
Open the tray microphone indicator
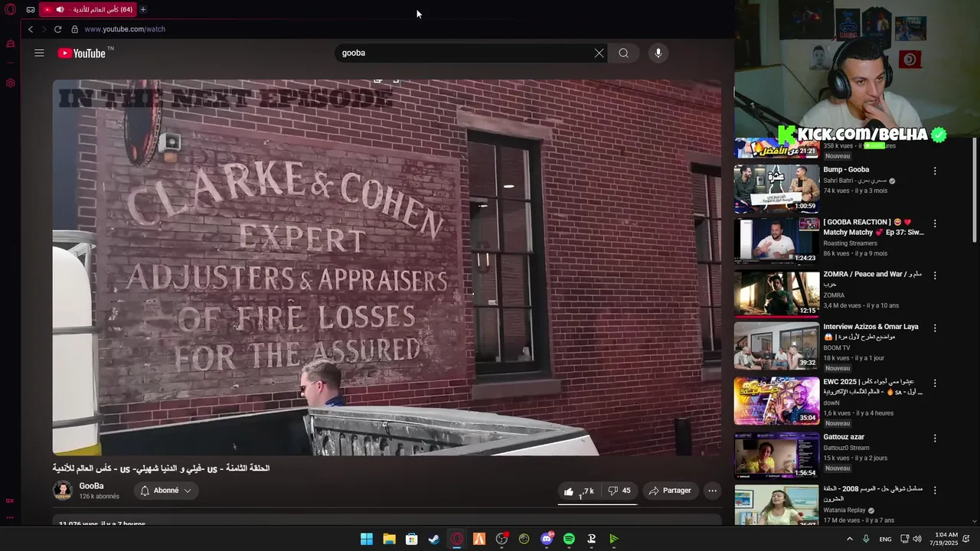coord(866,539)
